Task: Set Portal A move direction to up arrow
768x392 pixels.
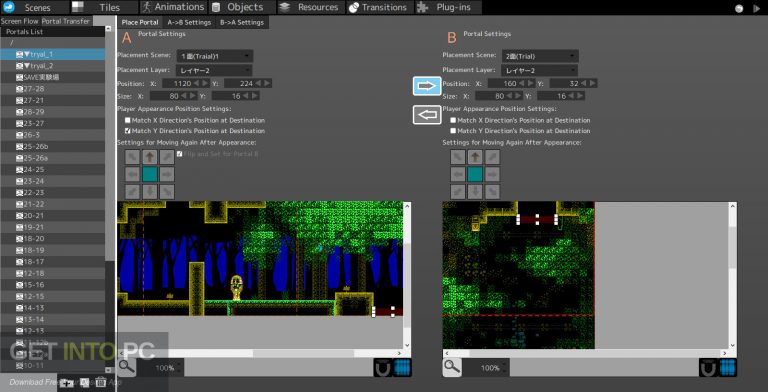Action: click(150, 157)
